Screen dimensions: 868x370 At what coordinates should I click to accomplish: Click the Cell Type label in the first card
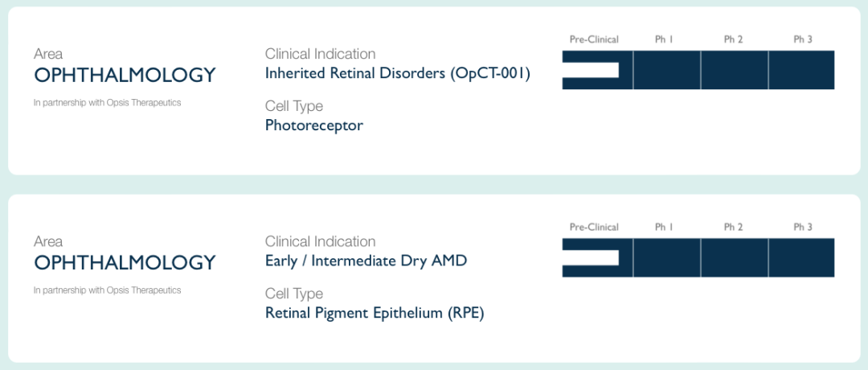(294, 106)
